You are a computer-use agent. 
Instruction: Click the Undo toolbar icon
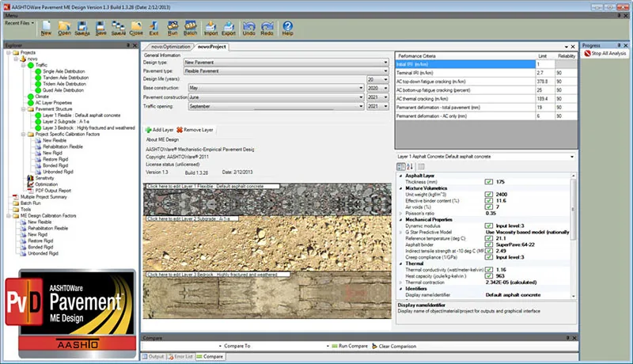249,28
